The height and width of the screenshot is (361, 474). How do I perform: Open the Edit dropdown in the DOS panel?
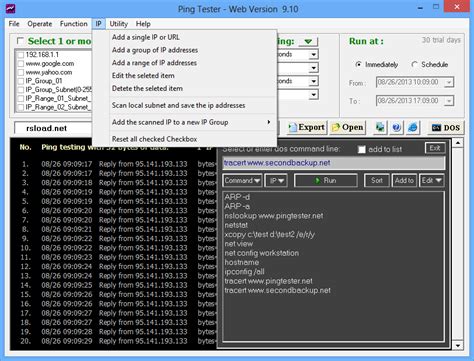tap(431, 180)
